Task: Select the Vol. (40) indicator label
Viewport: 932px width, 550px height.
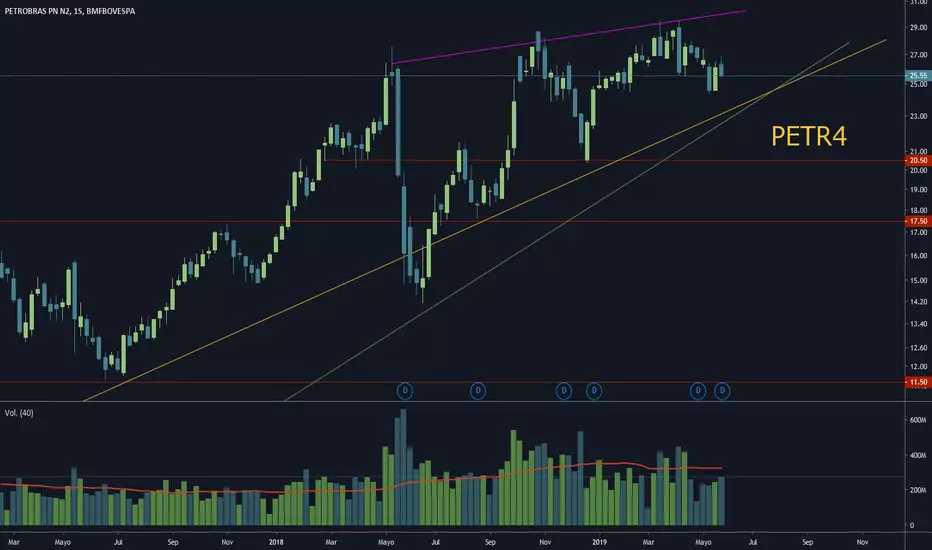Action: [x=19, y=413]
